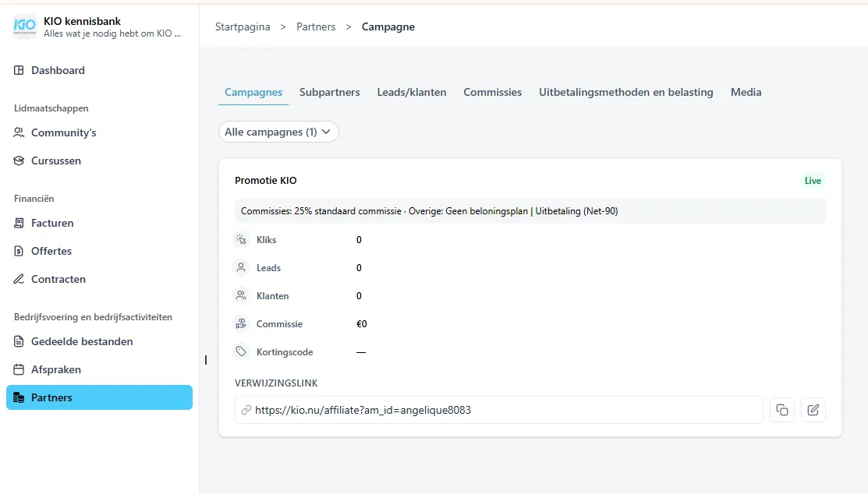Open Gedeelde bestanden in sidebar

[99, 341]
